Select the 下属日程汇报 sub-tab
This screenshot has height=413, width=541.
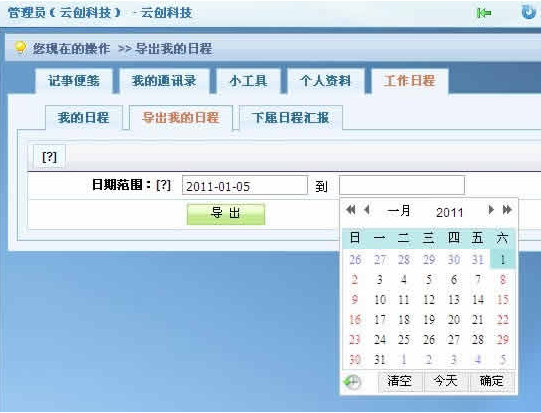click(x=291, y=118)
